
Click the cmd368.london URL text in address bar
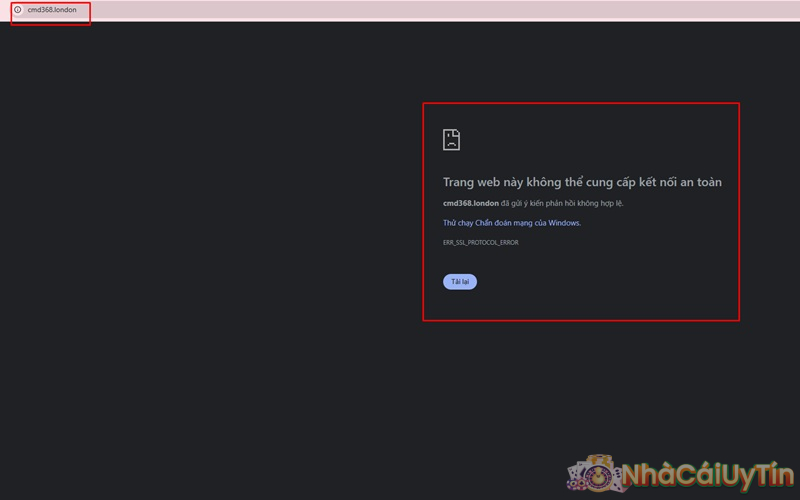tap(51, 10)
